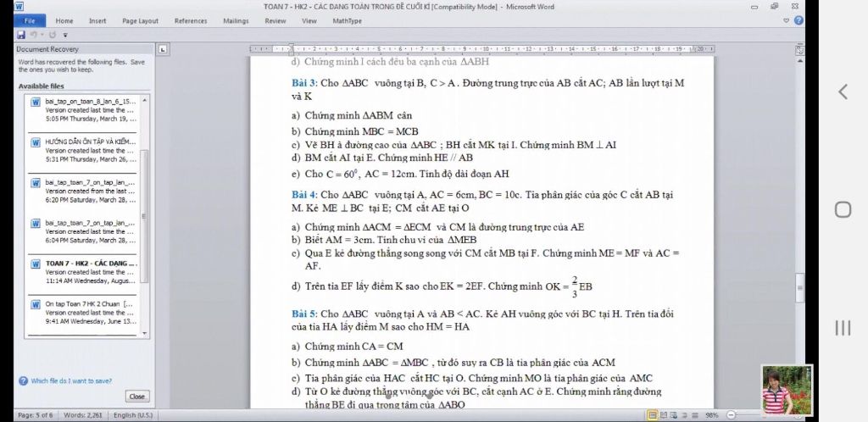Click the tab stop selector beside ruler

162,49
